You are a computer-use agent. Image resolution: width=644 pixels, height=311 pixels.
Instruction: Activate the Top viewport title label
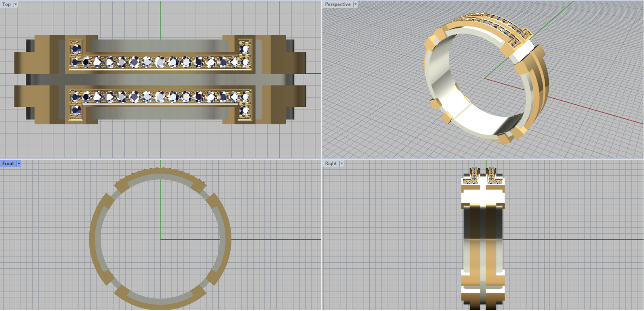pos(6,4)
